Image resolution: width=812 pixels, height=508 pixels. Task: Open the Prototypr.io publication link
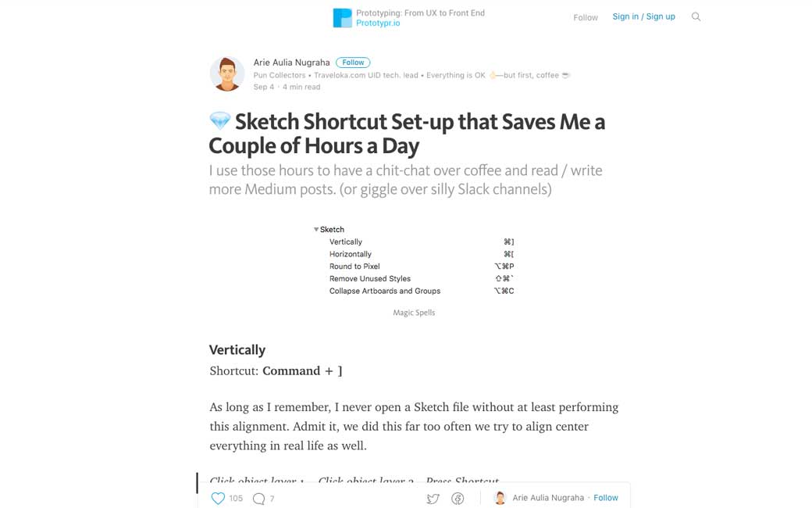[x=378, y=23]
